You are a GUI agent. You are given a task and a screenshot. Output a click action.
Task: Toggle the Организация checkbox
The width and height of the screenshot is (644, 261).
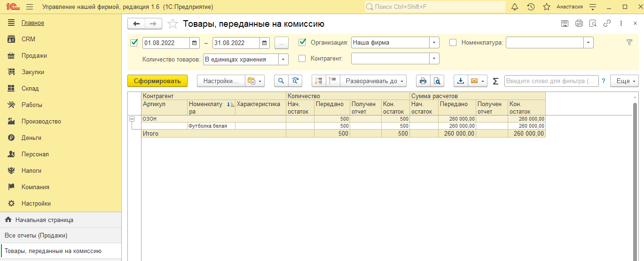click(x=302, y=42)
